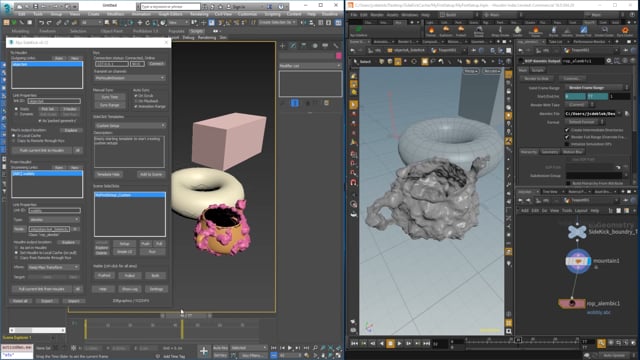
Task: Open the Custom Setup template dropdown
Action: [x=129, y=126]
